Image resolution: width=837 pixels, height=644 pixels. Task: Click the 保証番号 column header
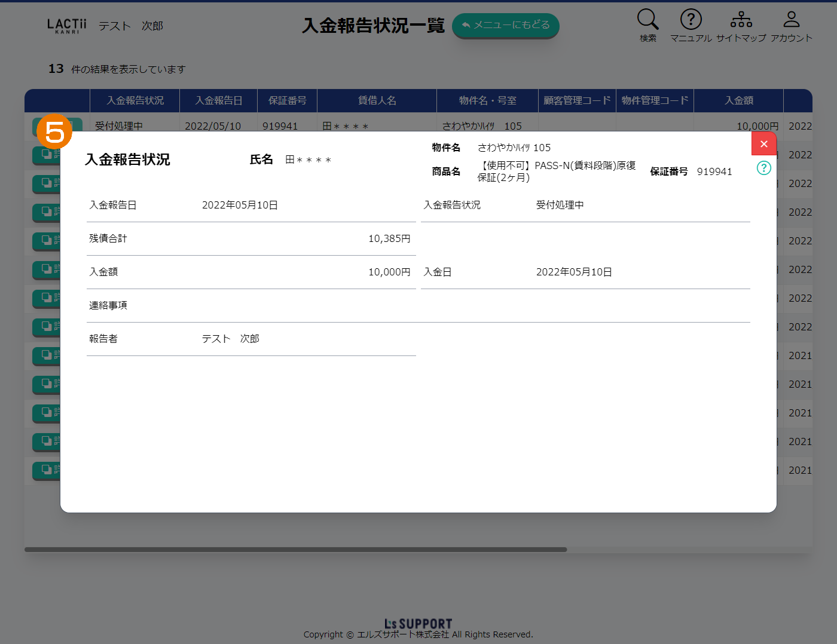point(287,100)
